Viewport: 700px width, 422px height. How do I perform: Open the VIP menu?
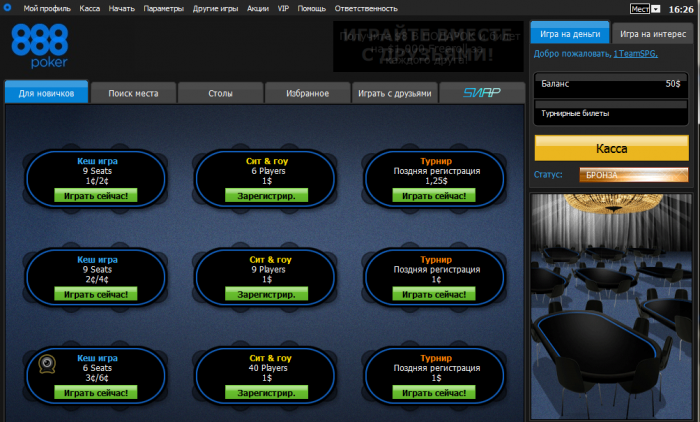(x=283, y=8)
